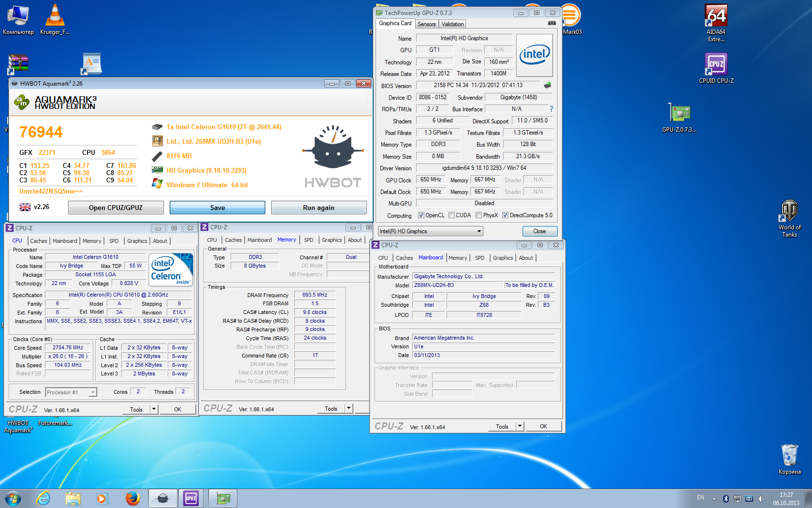
Task: Click the Bus Interface question mark
Action: pos(551,109)
